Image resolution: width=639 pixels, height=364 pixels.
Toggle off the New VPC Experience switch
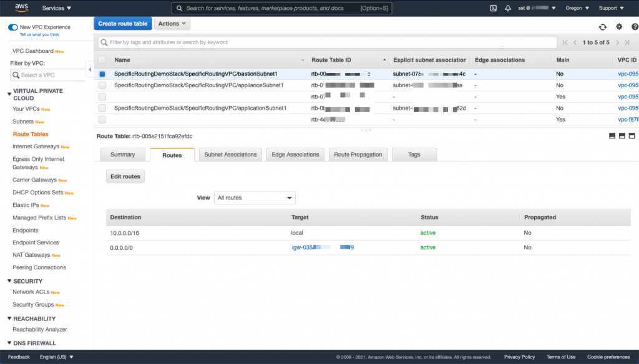pyautogui.click(x=13, y=27)
